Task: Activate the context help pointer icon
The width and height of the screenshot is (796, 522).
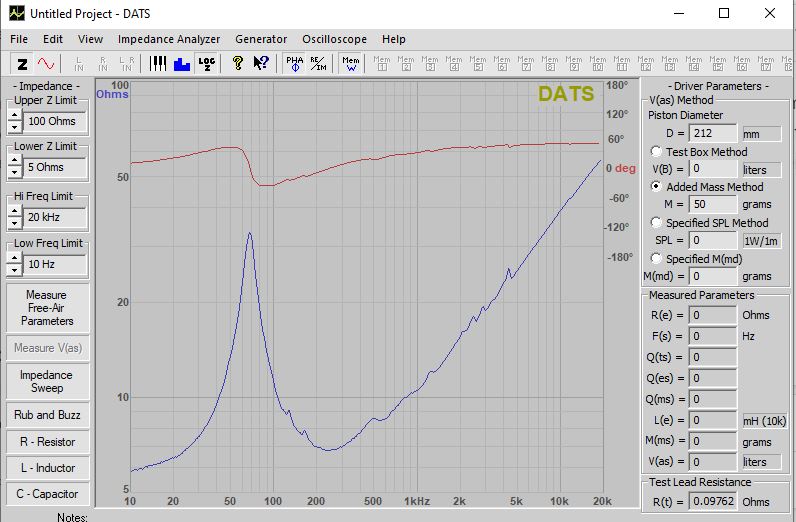Action: [x=261, y=64]
